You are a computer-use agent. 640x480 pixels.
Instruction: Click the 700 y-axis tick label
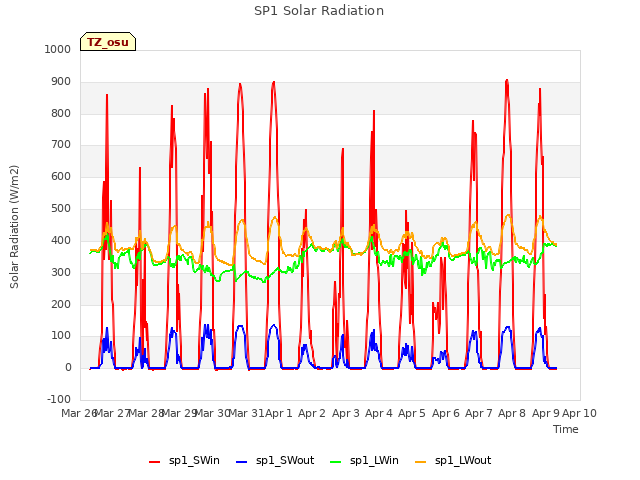click(61, 144)
